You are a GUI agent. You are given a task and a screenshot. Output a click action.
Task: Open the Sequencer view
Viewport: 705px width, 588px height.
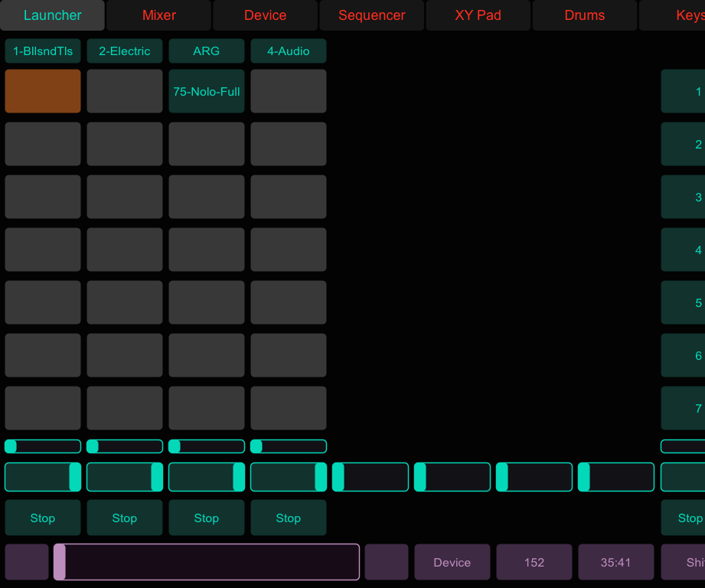(x=371, y=15)
